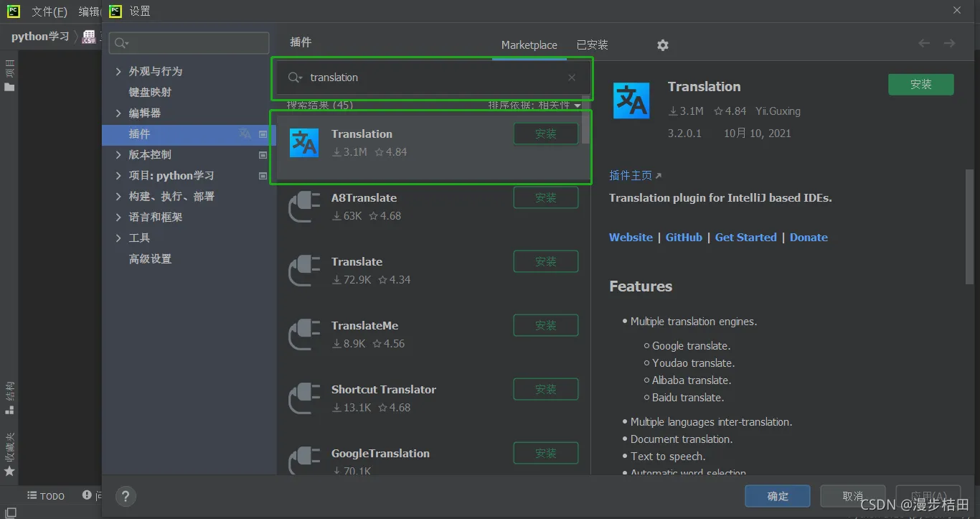The height and width of the screenshot is (519, 980).
Task: Open the plugin settings gear menu
Action: coord(663,45)
